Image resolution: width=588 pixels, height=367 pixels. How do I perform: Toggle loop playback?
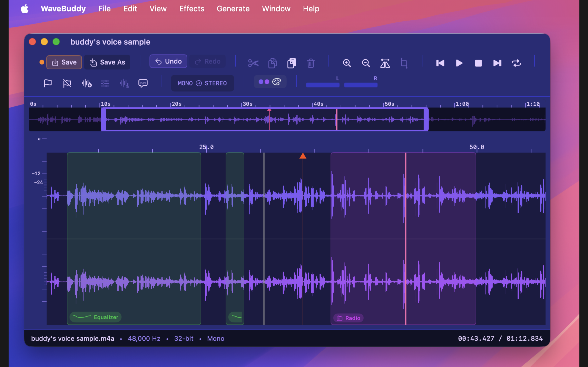(x=516, y=63)
